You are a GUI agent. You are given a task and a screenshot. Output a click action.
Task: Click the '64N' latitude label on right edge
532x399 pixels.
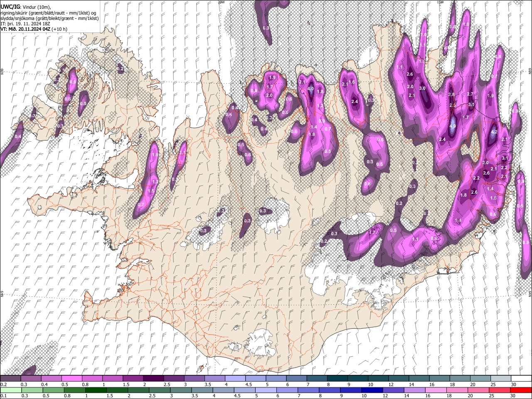point(530,293)
